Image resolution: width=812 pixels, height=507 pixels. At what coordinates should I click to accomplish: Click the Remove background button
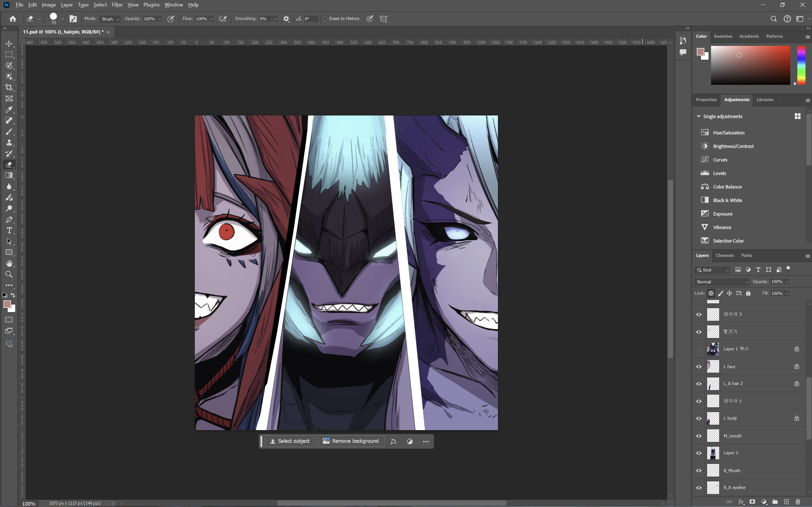click(351, 441)
